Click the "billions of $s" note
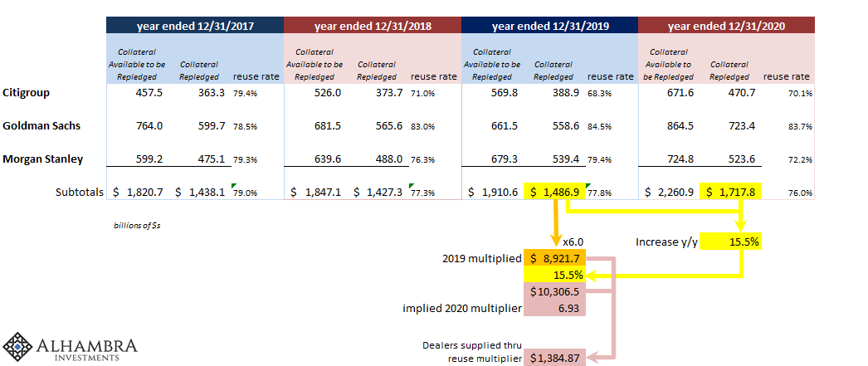Viewport: 868px width, 366px height. pos(136,226)
